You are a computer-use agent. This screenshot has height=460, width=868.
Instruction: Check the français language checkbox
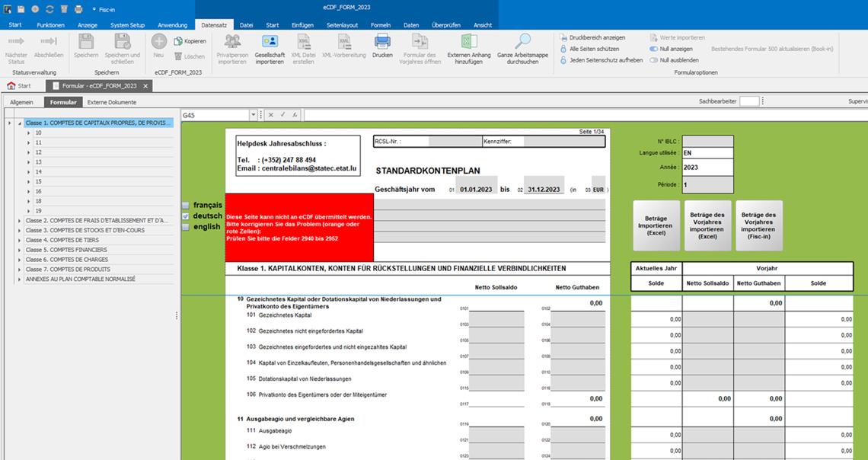click(186, 206)
